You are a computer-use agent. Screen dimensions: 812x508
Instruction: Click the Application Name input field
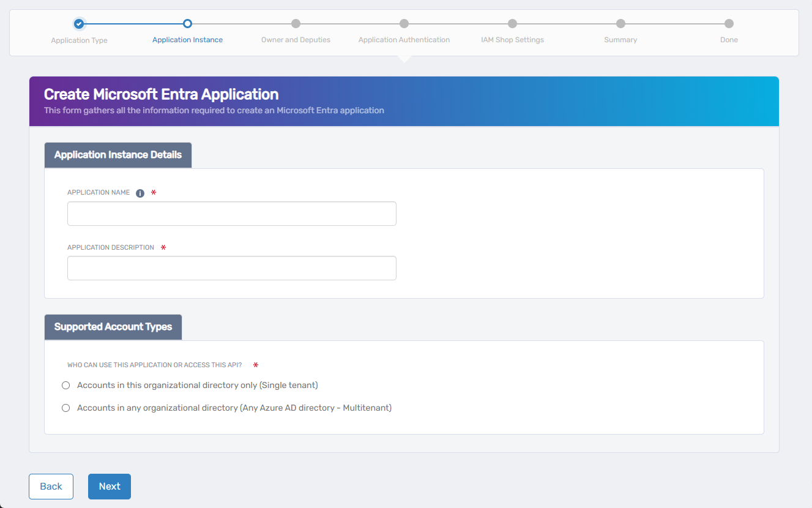click(x=231, y=213)
